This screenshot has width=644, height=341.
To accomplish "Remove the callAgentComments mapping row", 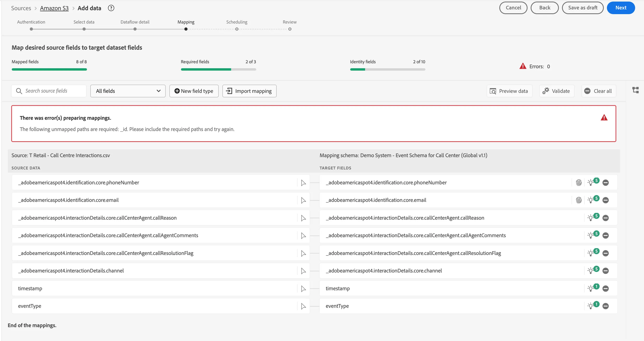I will [606, 236].
